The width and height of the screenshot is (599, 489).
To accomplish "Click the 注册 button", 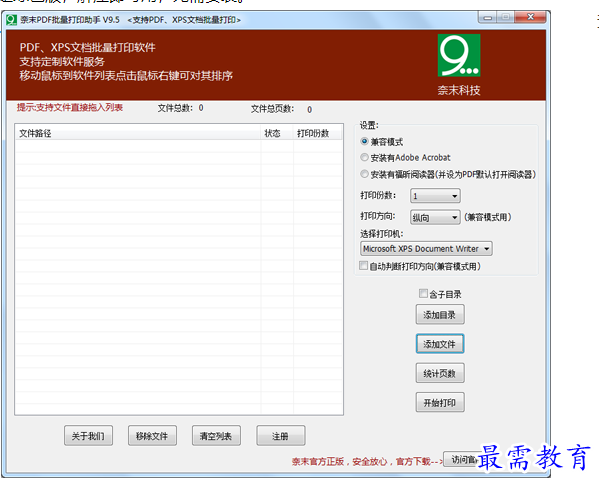I will [281, 436].
